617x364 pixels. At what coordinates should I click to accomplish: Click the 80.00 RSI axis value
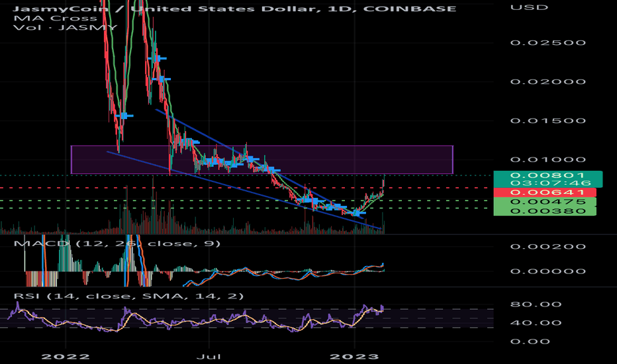[536, 304]
